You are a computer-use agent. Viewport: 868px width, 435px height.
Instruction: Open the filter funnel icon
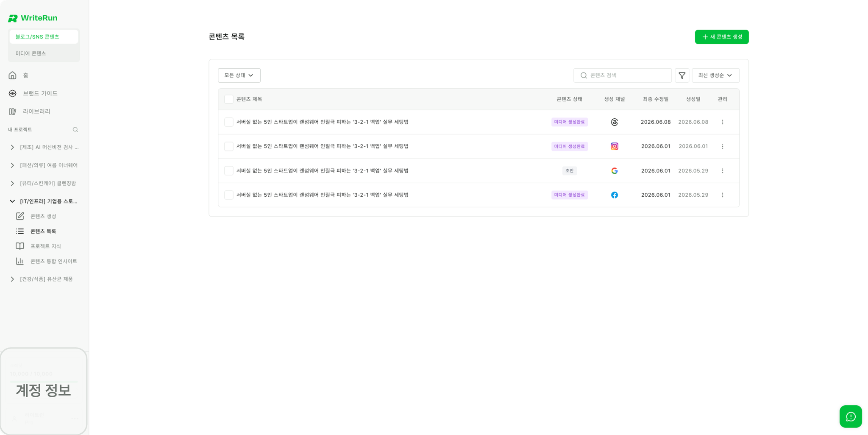682,75
